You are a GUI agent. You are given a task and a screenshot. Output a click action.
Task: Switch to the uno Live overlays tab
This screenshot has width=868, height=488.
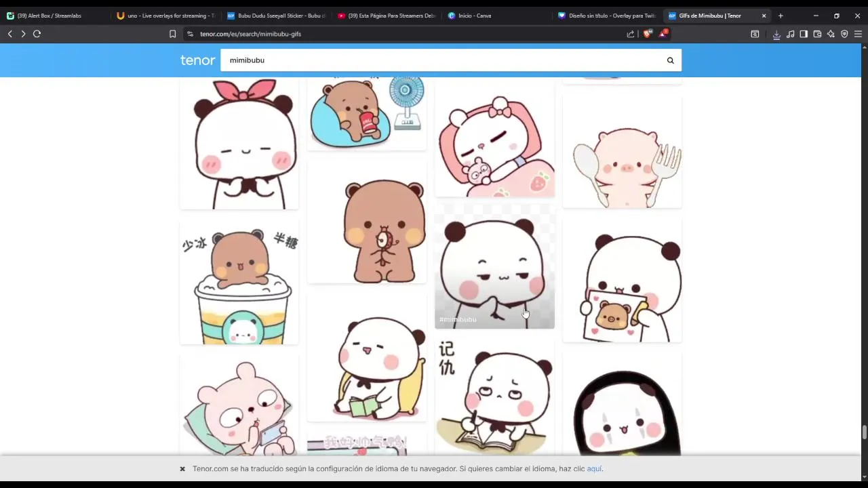(165, 16)
